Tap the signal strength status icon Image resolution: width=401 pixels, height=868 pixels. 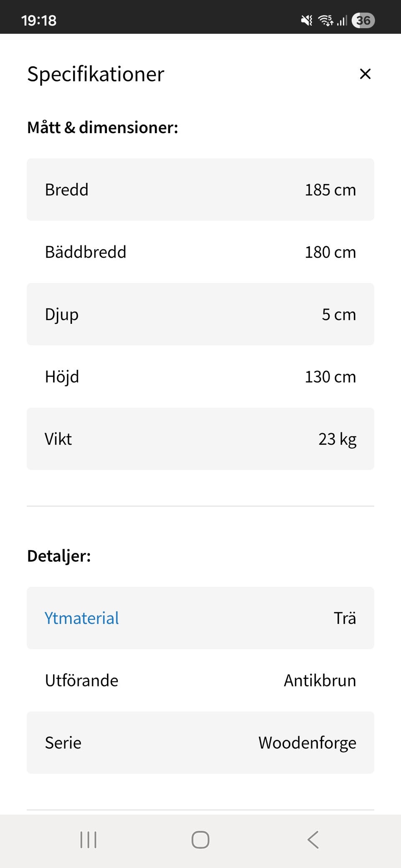[x=342, y=20]
